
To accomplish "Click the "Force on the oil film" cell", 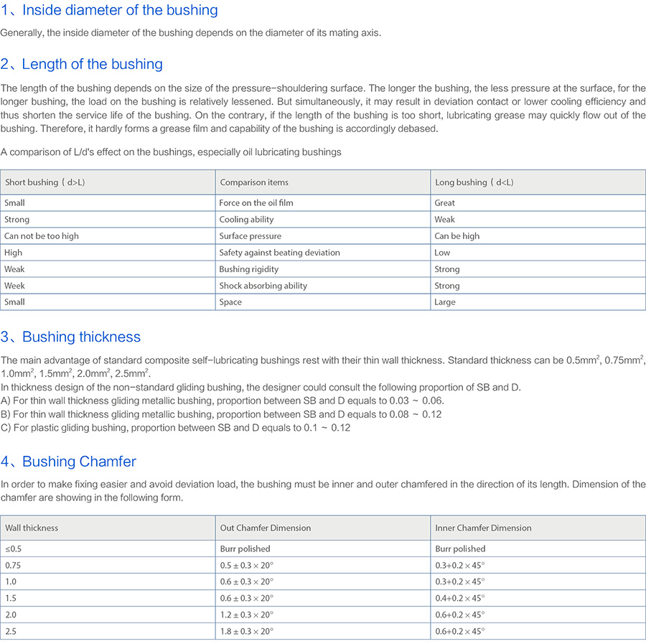I will (256, 203).
